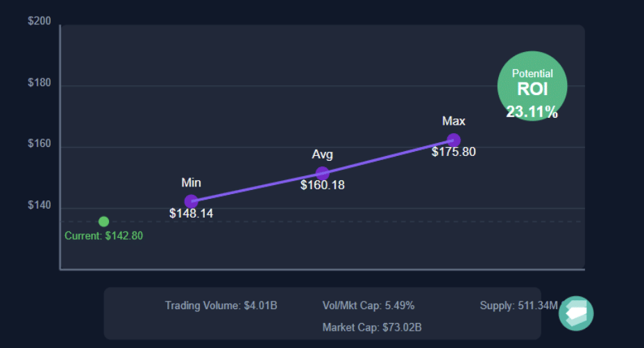Click the 23.11% ROI percentage
Image resolution: width=644 pixels, height=348 pixels.
[x=532, y=112]
